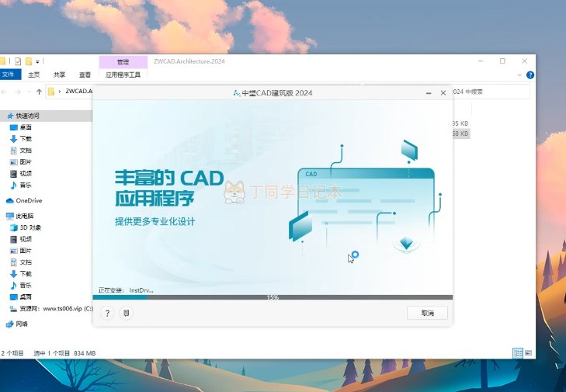Open 桌面 under quick access
Screen dimensions: 566x392
click(x=21, y=127)
